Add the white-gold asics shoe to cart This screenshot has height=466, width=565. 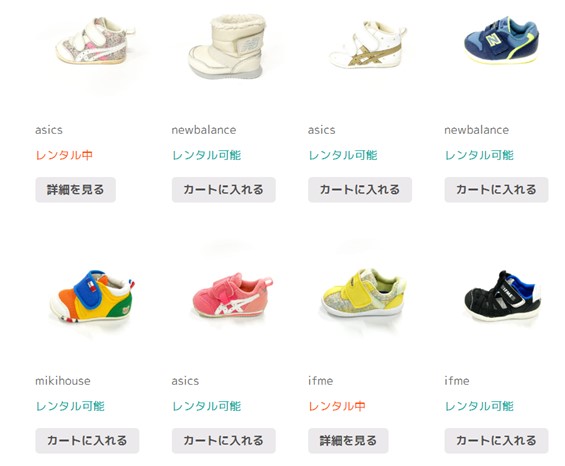[360, 190]
